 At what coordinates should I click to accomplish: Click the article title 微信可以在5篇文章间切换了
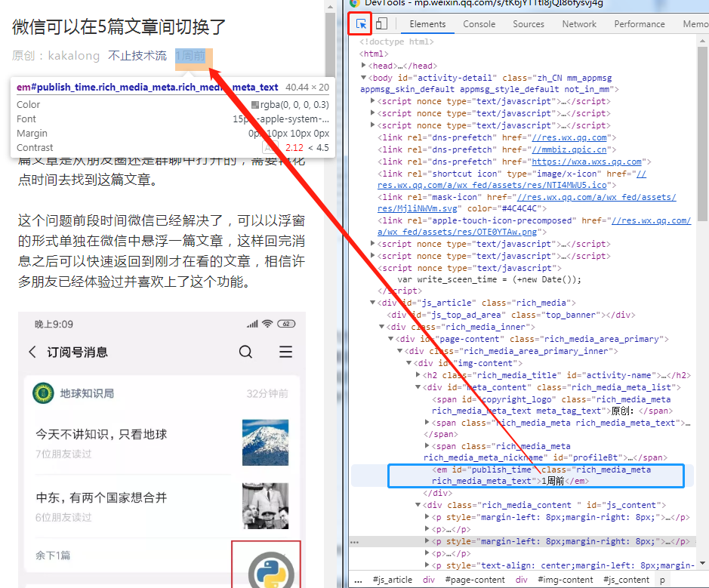[119, 26]
